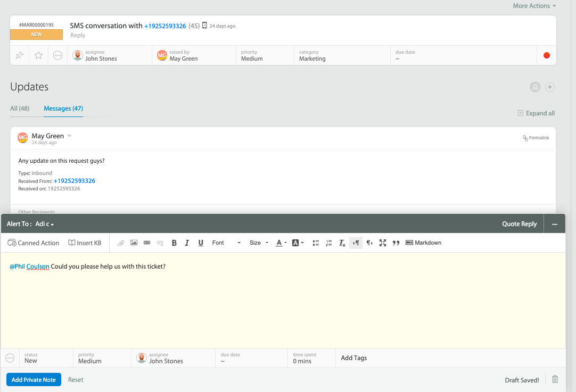Open the More Actions menu
Screen dimensions: 576x392
[534, 5]
